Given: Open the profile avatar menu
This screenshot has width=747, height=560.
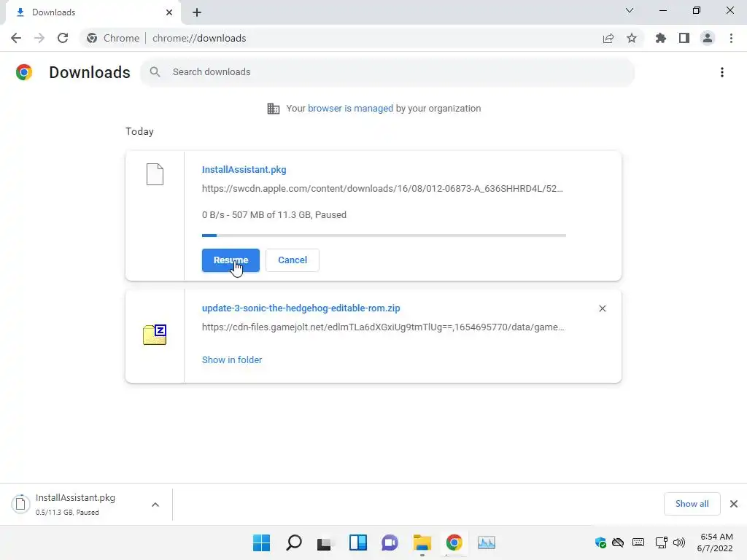Looking at the screenshot, I should (x=708, y=38).
